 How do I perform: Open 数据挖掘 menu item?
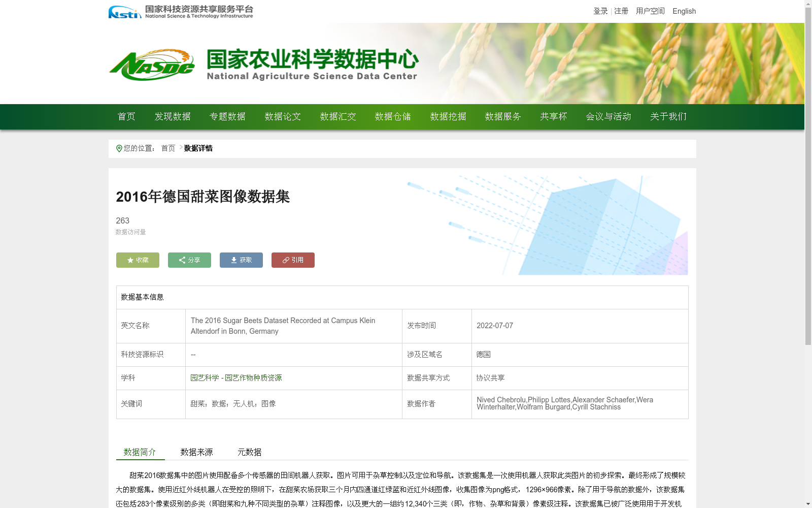coord(448,117)
